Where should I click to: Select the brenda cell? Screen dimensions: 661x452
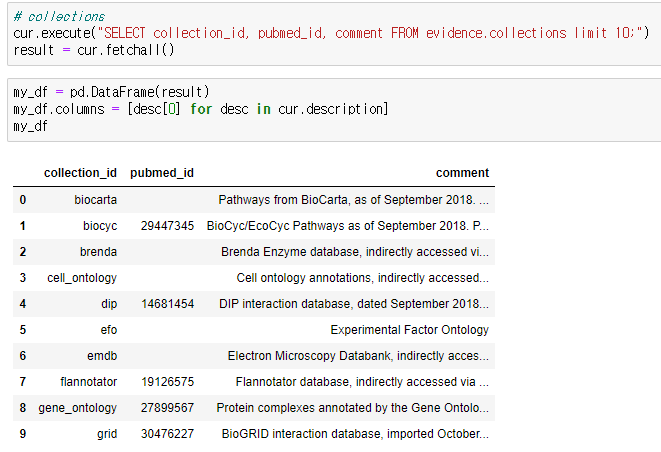(x=98, y=252)
